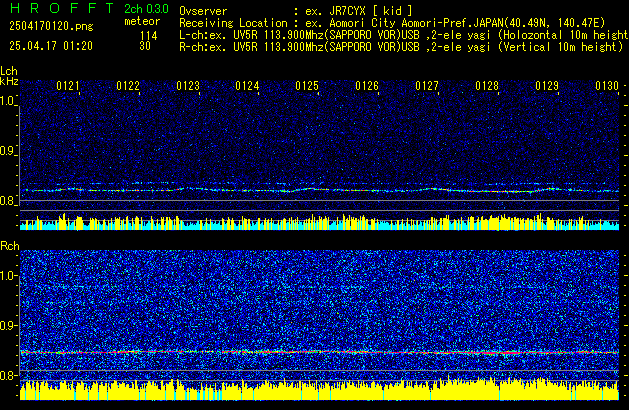Image resolution: width=629 pixels, height=410 pixels.
Task: Click the 0125 time marker
Action: (307, 86)
